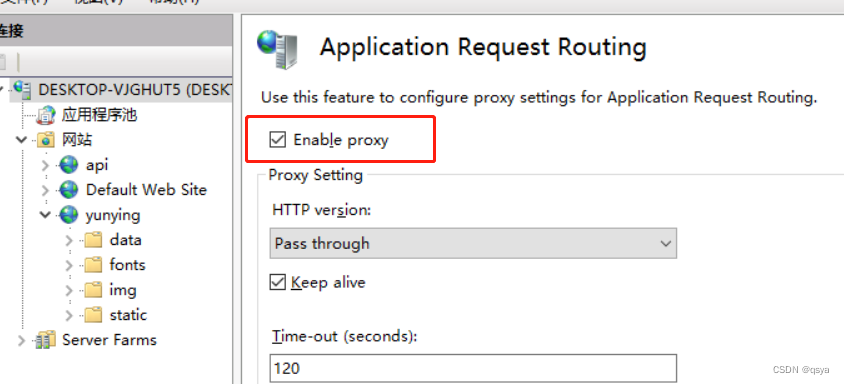The width and height of the screenshot is (844, 384).
Task: Click the 网站 sites folder icon
Action: (46, 140)
